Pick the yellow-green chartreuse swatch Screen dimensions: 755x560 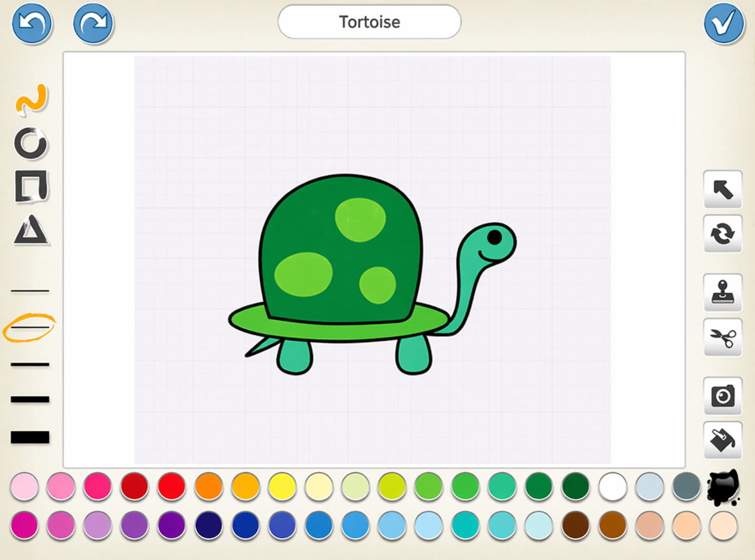point(392,486)
